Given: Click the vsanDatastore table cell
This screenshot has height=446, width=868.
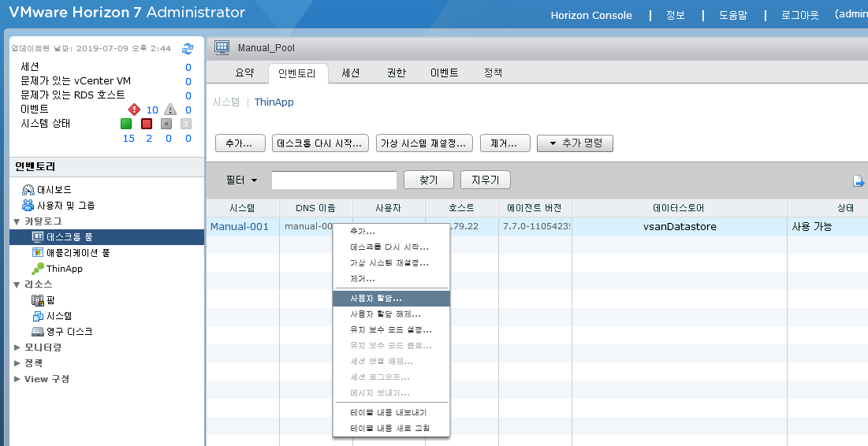Looking at the screenshot, I should pyautogui.click(x=680, y=226).
